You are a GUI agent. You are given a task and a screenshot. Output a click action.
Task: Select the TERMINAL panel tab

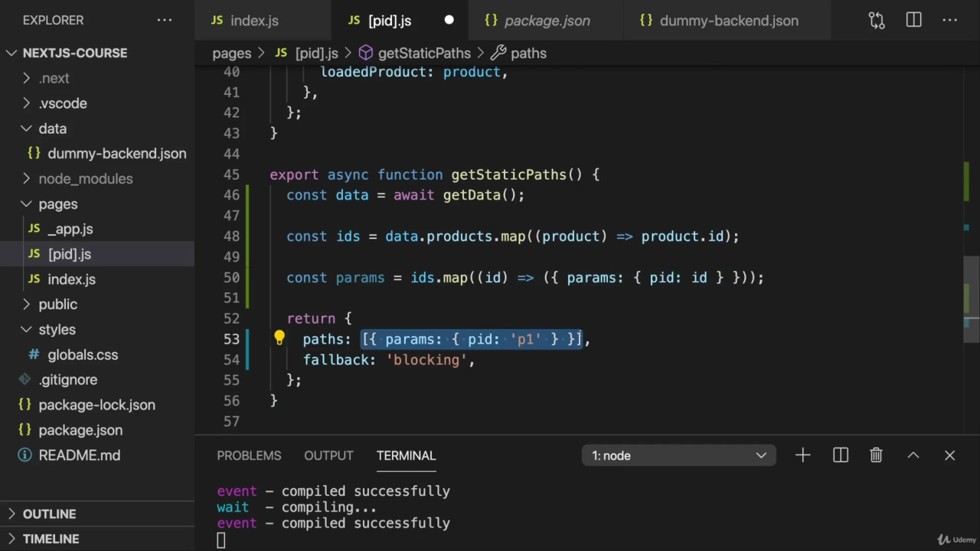click(406, 455)
